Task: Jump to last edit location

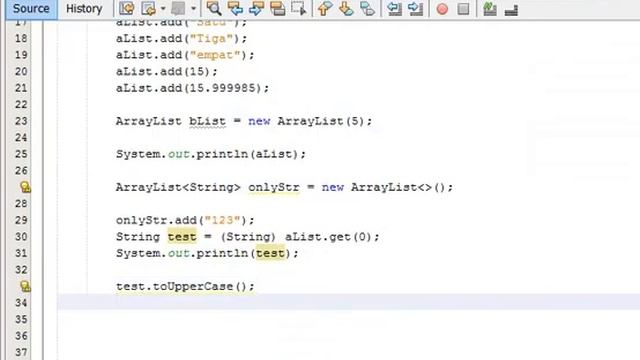Action: [127, 9]
